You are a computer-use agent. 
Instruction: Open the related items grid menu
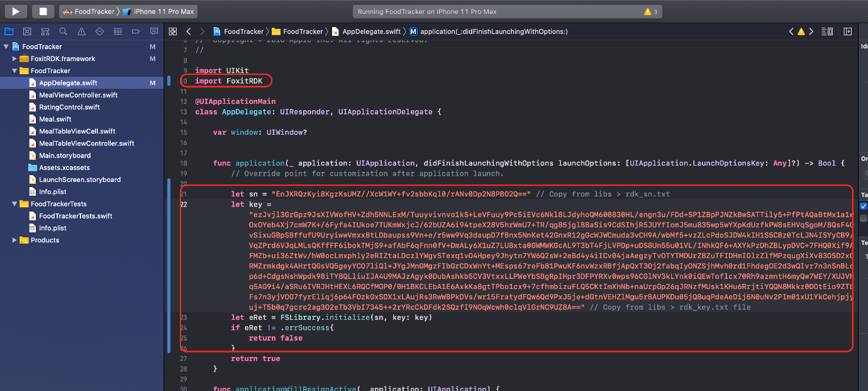click(x=173, y=31)
